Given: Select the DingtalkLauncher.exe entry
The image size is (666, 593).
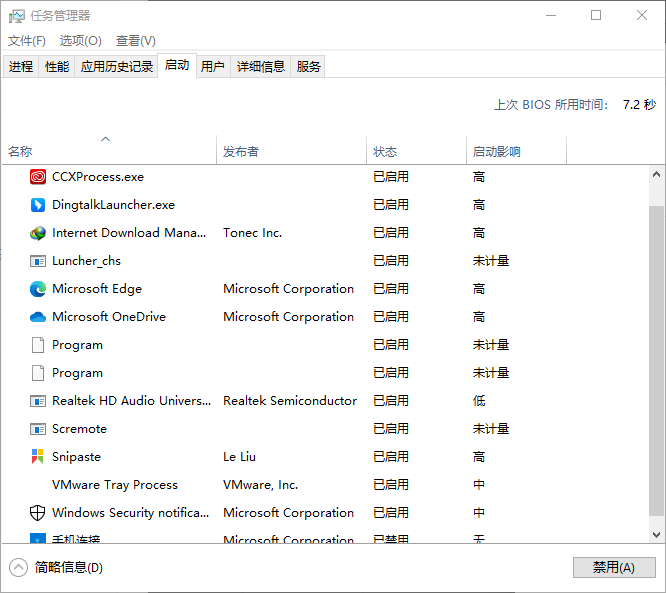Looking at the screenshot, I should tap(113, 205).
